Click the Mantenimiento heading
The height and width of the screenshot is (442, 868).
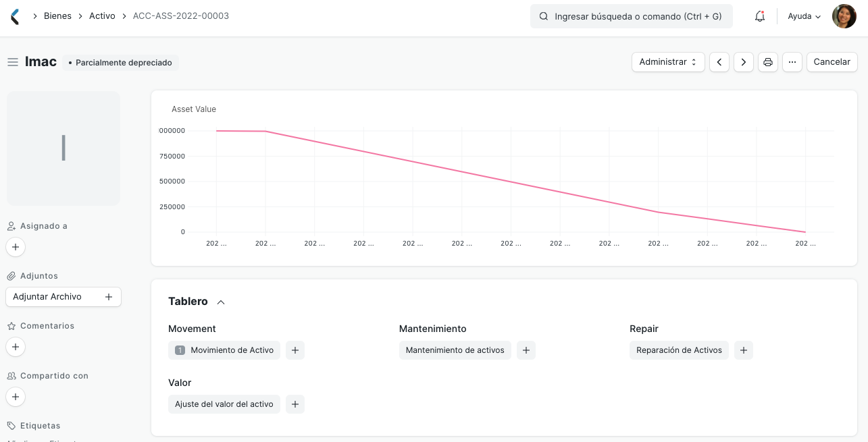433,329
